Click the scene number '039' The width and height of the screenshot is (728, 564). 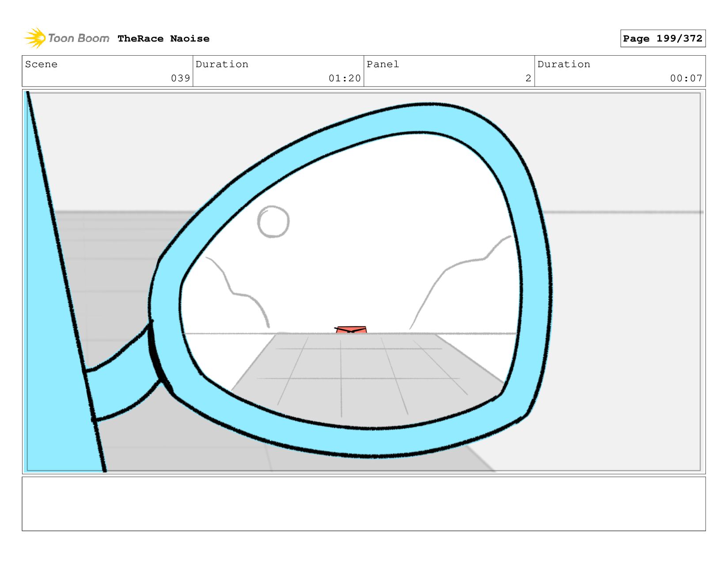(x=181, y=78)
